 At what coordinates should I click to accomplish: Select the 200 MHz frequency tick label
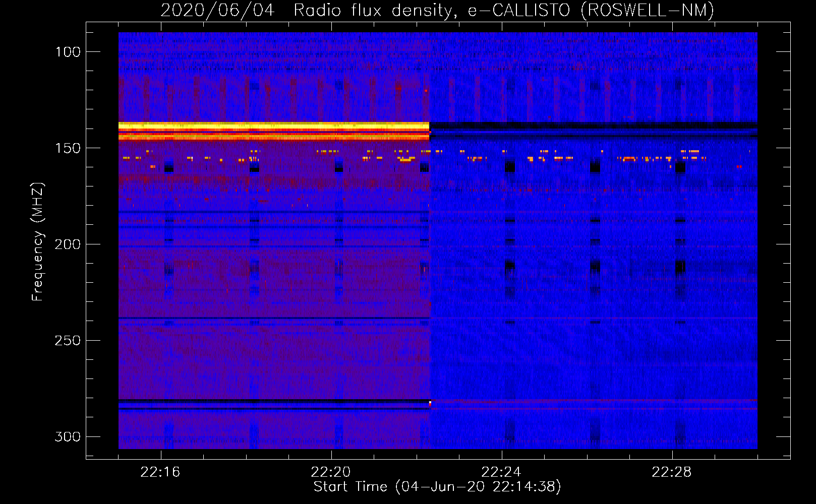(x=68, y=244)
